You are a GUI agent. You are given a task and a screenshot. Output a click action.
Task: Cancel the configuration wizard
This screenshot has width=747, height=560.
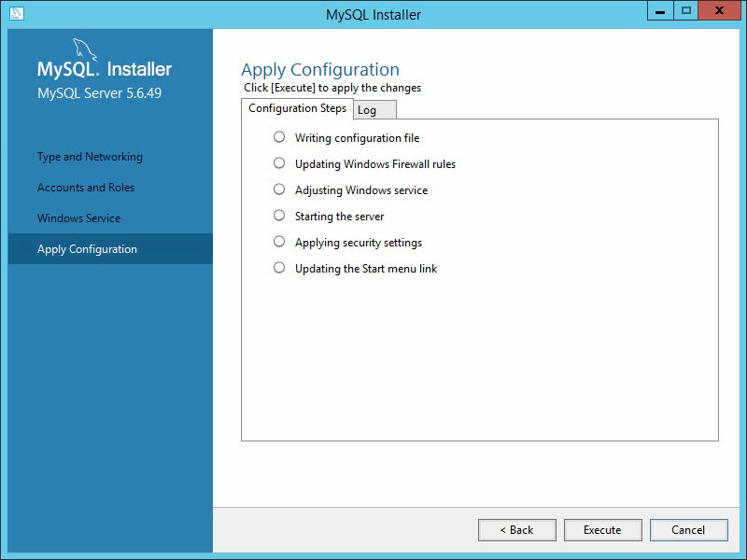pos(688,530)
